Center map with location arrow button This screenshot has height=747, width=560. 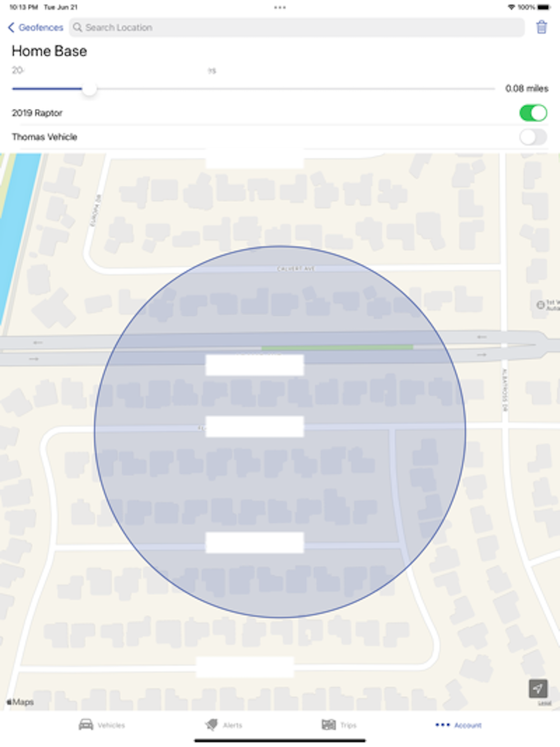(x=538, y=688)
